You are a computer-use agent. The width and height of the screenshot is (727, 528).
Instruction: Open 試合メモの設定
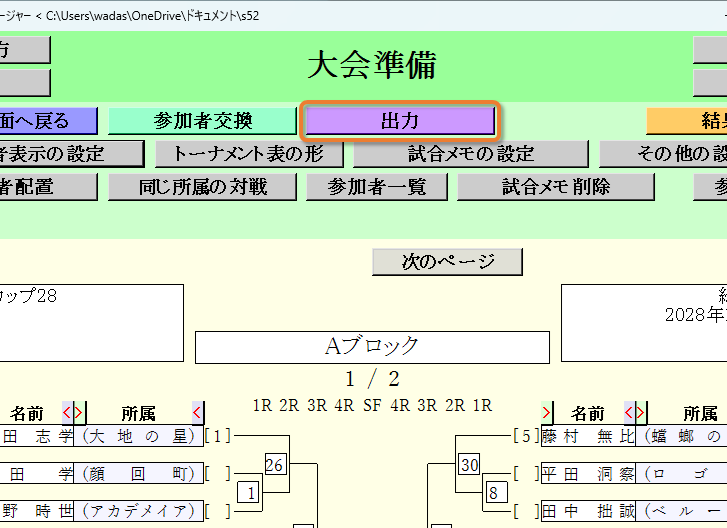[471, 154]
